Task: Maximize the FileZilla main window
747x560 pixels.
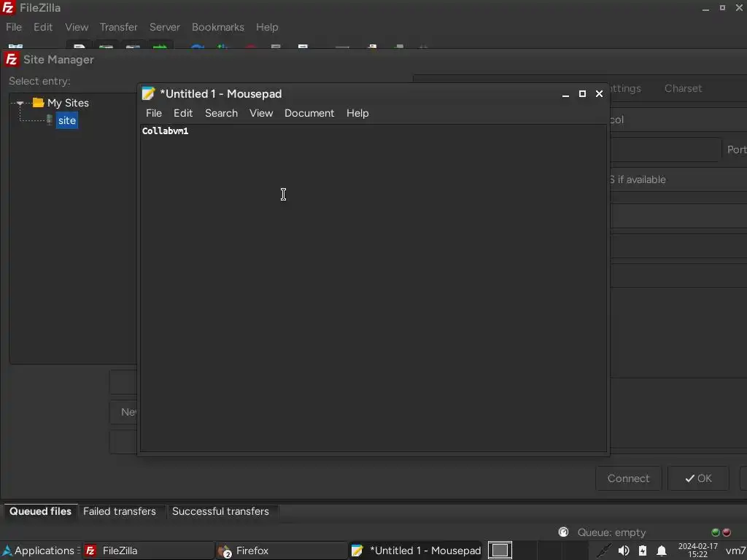Action: pyautogui.click(x=722, y=7)
